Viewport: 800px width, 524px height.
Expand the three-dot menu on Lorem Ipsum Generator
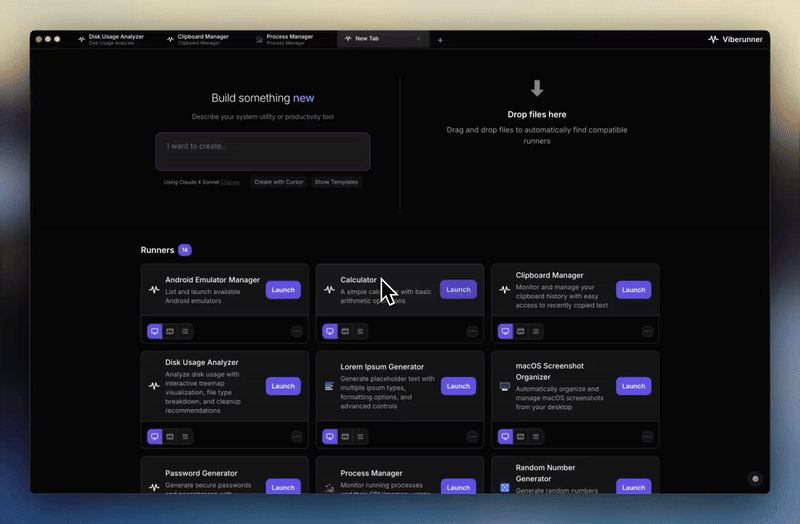pyautogui.click(x=472, y=437)
